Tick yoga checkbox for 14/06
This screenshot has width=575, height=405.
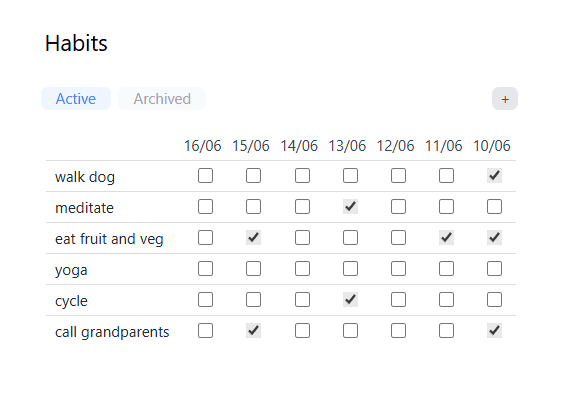point(302,269)
